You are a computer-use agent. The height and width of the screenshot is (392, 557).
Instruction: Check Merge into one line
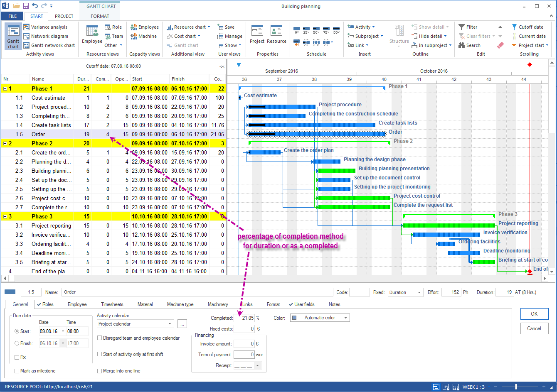[99, 371]
